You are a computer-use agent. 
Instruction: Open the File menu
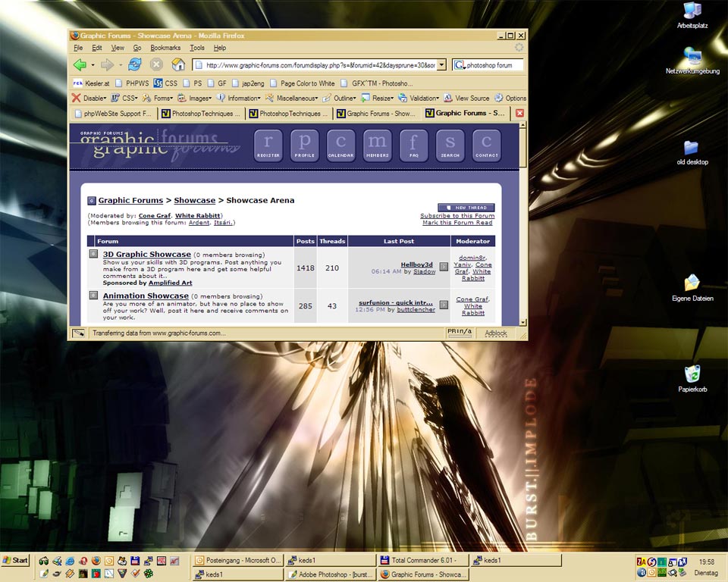point(78,48)
